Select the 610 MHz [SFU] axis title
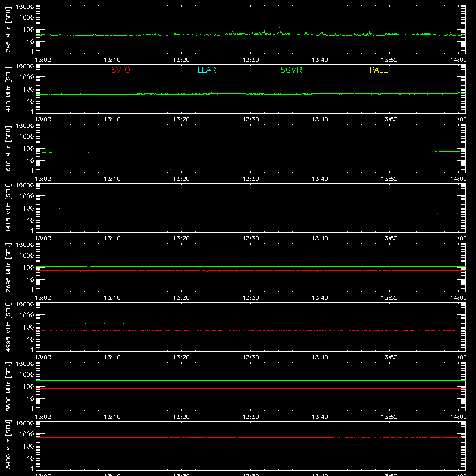Viewport: 476px width, 476px height. click(8, 148)
